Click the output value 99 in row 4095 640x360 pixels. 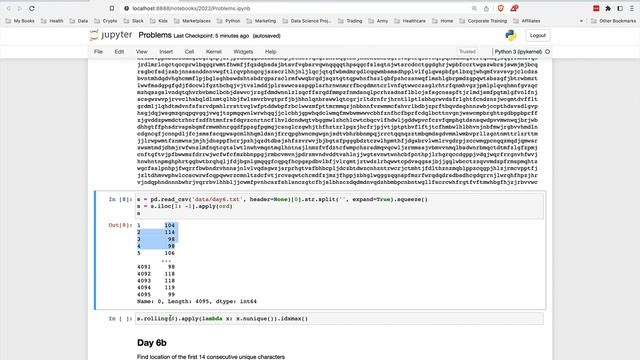[171, 294]
